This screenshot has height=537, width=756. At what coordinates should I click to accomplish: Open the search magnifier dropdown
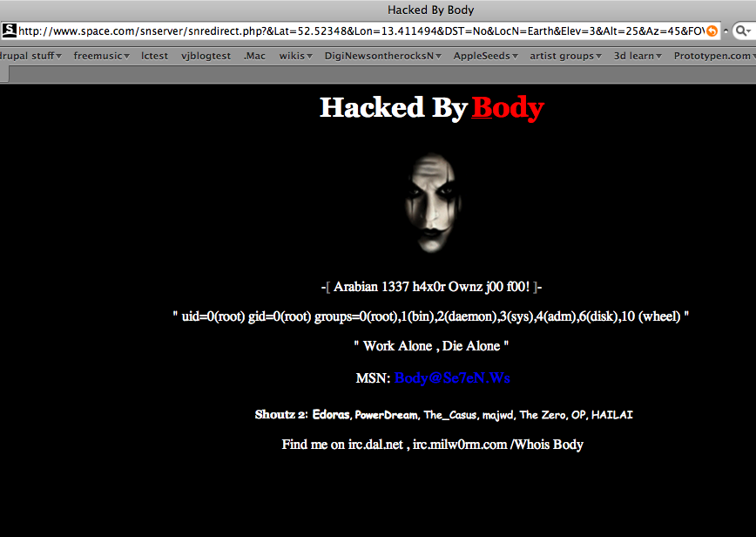point(744,31)
